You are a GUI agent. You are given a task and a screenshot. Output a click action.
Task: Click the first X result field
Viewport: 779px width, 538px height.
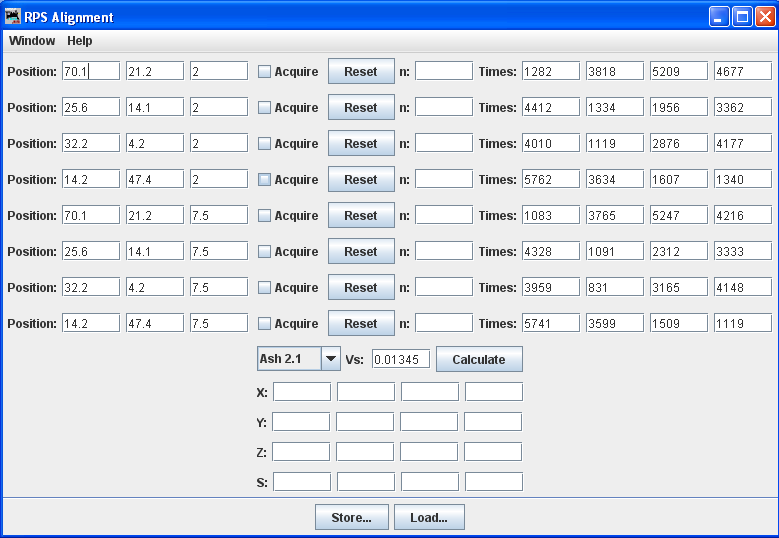[x=301, y=392]
